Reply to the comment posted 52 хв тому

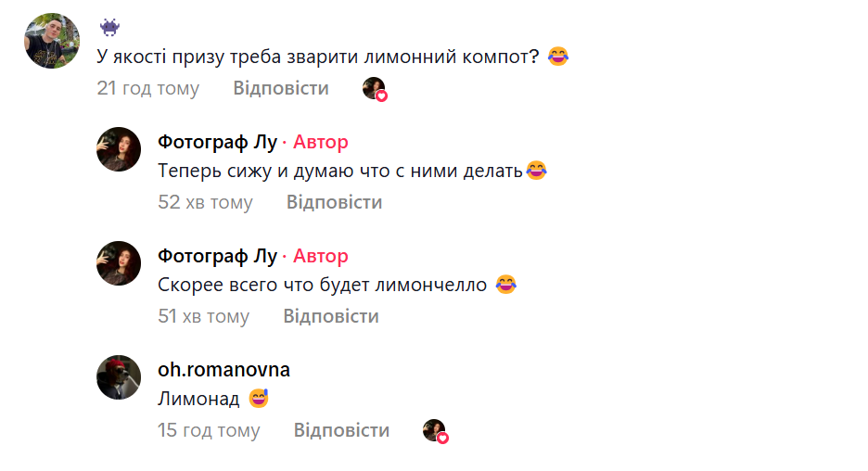tap(334, 202)
